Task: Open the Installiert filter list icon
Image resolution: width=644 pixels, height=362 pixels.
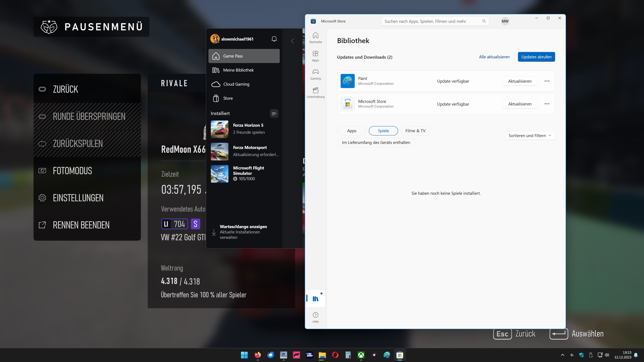Action: coord(274,113)
